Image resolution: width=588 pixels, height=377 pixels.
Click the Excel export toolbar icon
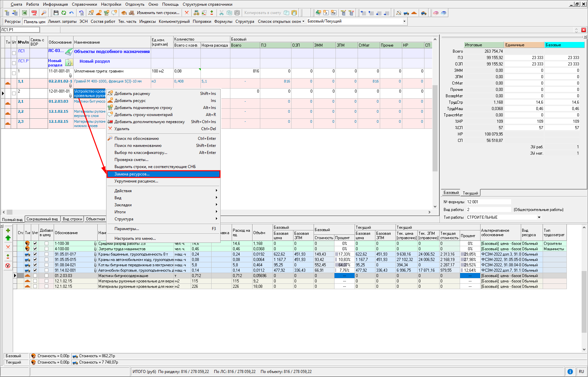25,13
